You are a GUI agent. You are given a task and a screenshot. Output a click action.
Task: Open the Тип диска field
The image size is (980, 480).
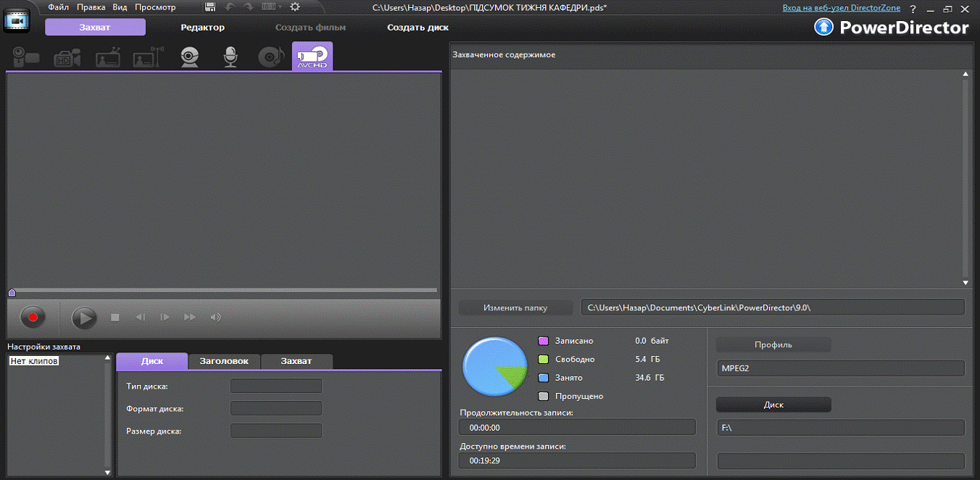(x=275, y=386)
